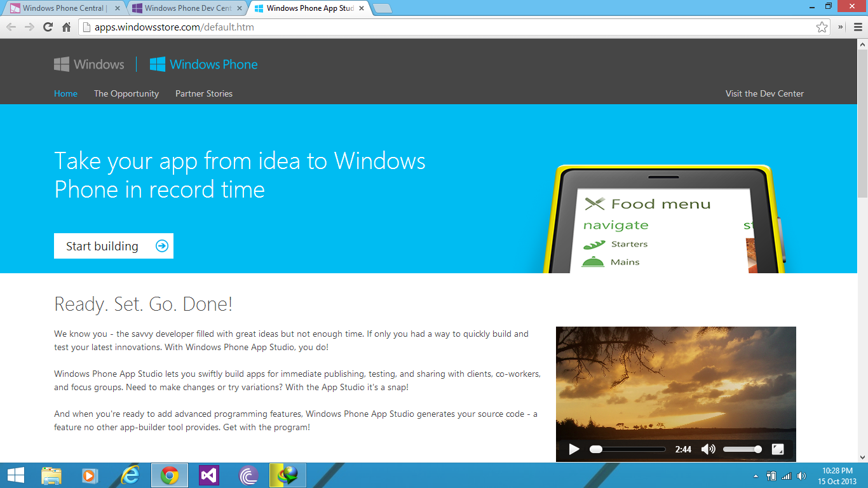868x488 pixels.
Task: Open the Partner Stories navigation item
Action: pyautogui.click(x=204, y=93)
